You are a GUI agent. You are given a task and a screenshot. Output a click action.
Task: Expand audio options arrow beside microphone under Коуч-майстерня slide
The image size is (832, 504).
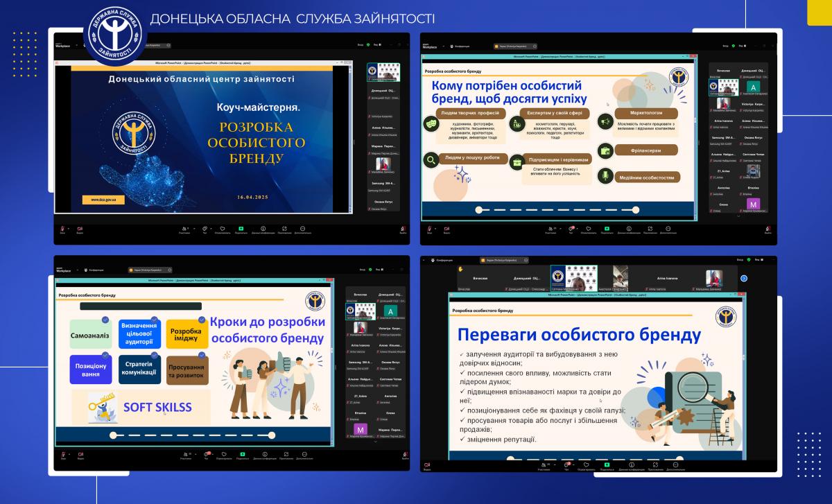(69, 227)
